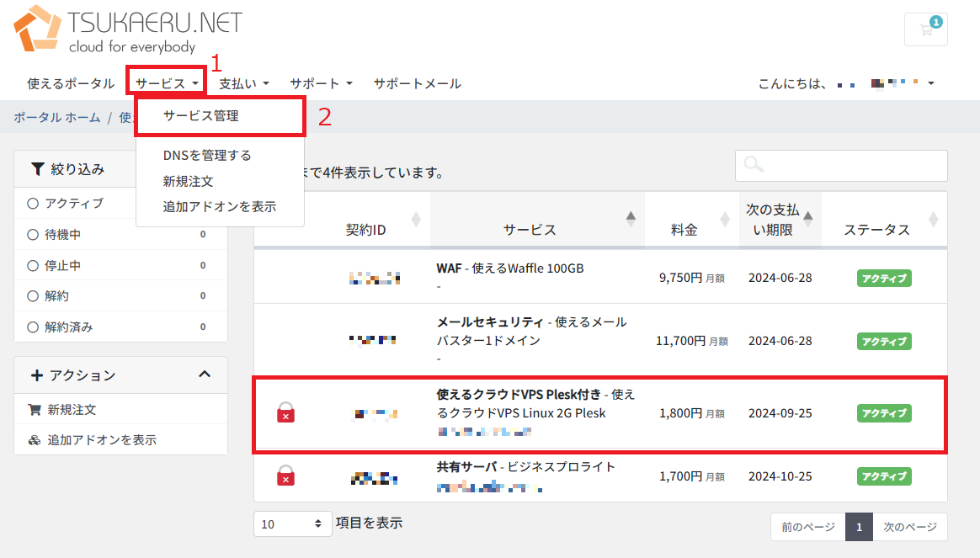Screen dimensions: 980x558
Task: Click アクティブ badge on the Plesk VPS row
Action: pos(884,413)
